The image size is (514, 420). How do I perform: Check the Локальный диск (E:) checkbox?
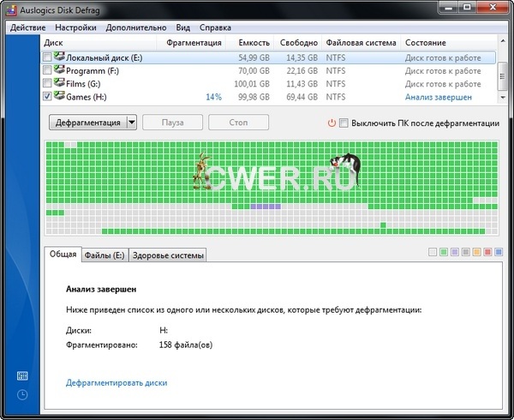pyautogui.click(x=47, y=57)
